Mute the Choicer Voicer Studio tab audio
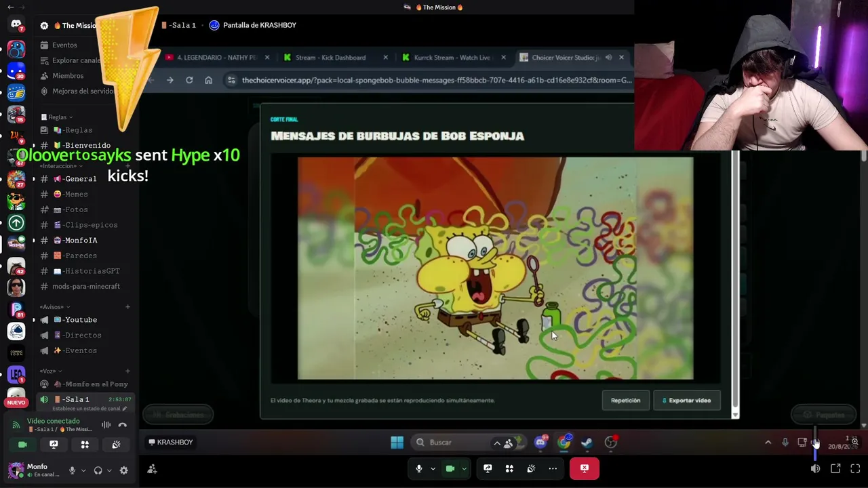This screenshot has width=868, height=488. 608,58
